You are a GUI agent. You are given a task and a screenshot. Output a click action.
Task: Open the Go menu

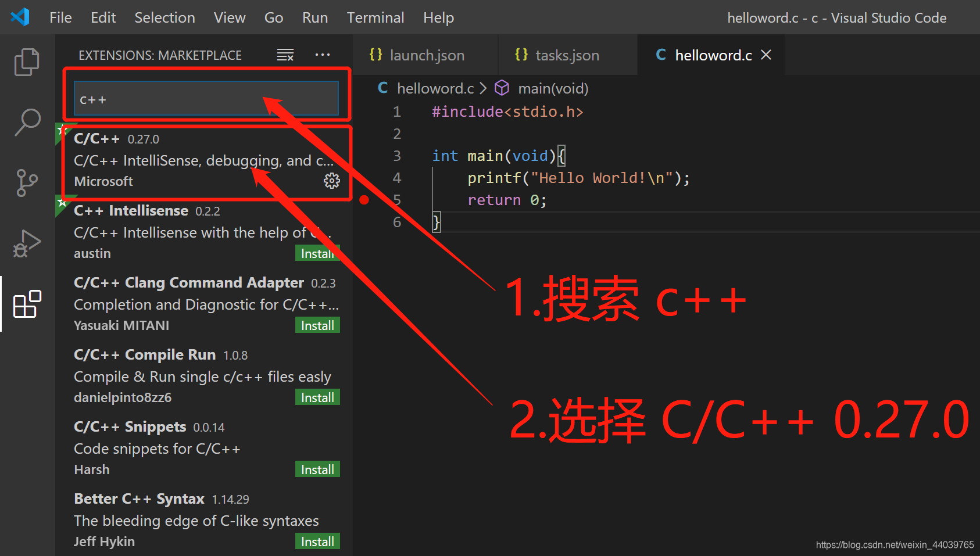[274, 17]
